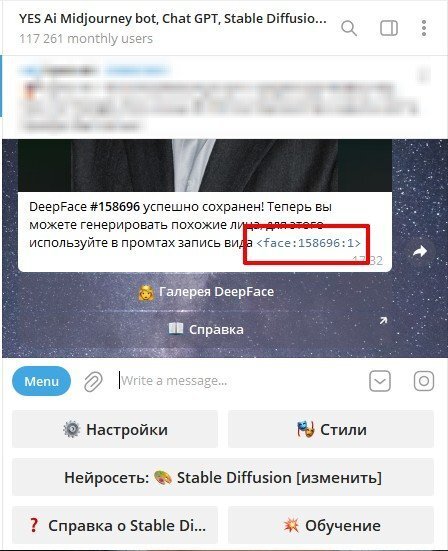448x551 pixels.
Task: Open chat search with magnifier icon
Action: click(349, 28)
